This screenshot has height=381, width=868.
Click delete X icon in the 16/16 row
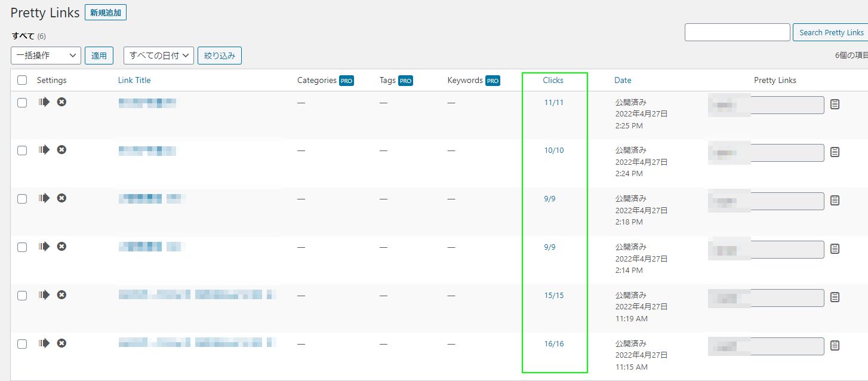pyautogui.click(x=61, y=343)
